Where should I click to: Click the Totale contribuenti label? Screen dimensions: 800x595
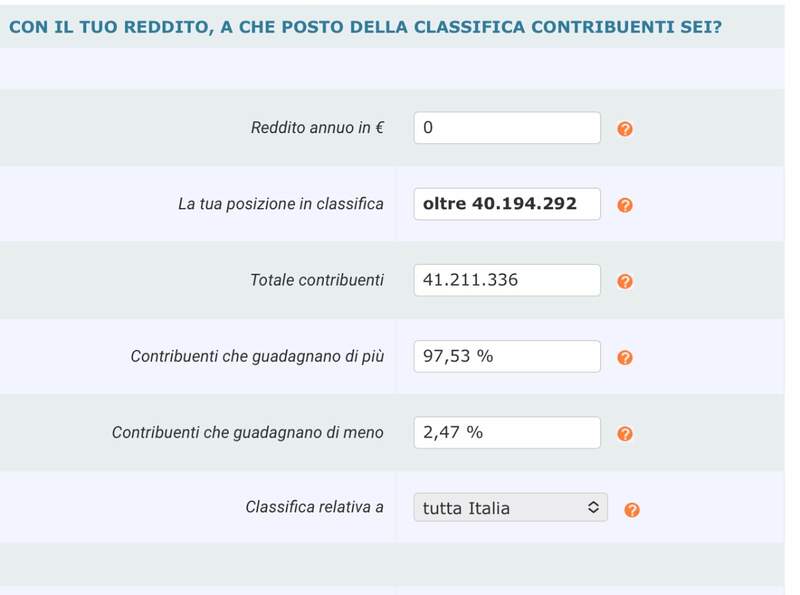[316, 280]
